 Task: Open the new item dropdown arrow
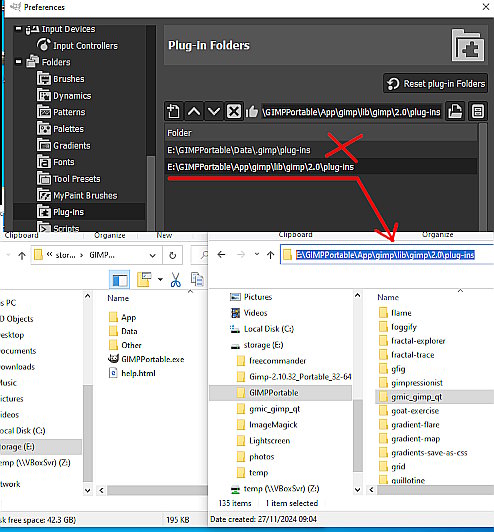[160, 280]
